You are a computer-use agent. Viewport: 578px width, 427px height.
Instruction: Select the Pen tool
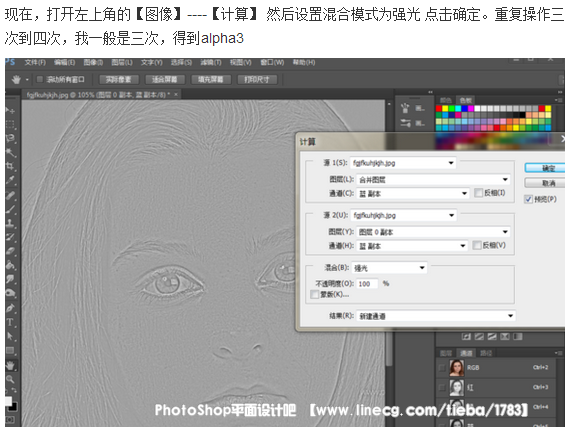click(x=10, y=308)
